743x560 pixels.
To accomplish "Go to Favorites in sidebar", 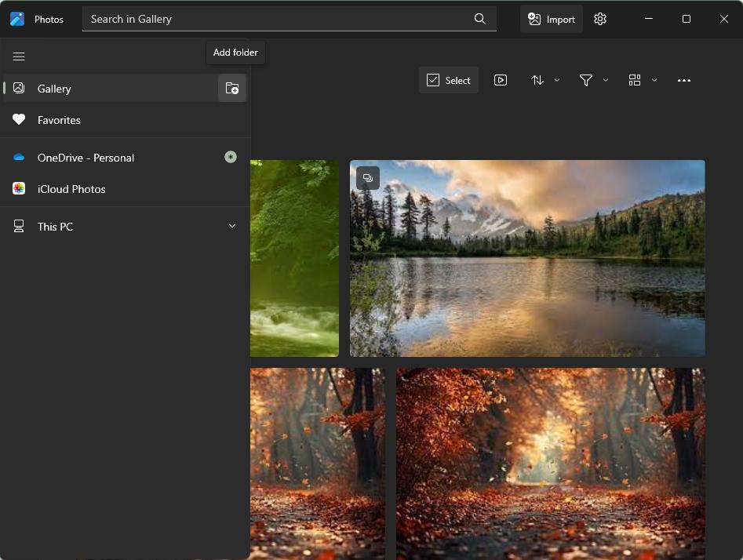I will (59, 120).
